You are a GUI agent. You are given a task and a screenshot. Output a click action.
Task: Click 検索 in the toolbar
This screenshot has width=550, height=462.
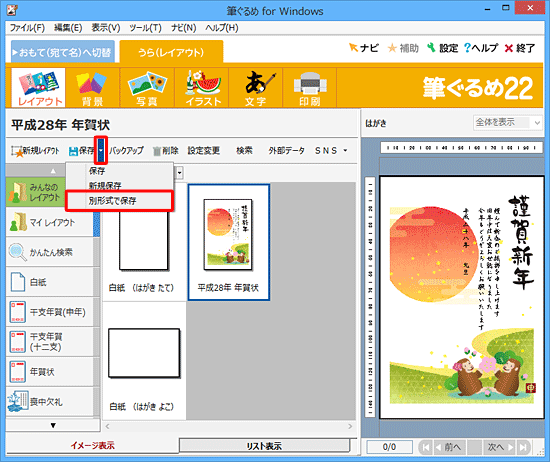tap(244, 151)
